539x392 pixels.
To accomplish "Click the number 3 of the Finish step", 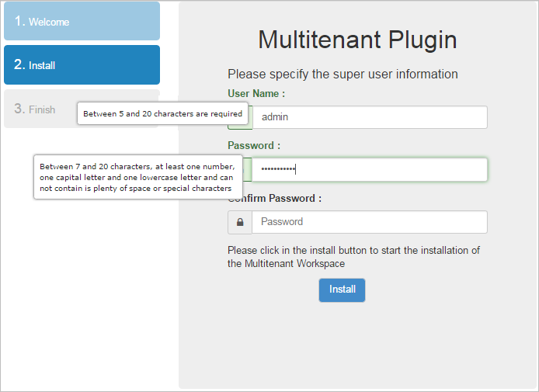I will click(19, 109).
